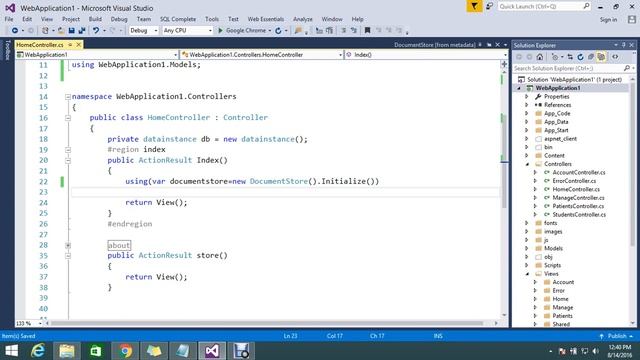Click the Windows Start button

11,351
